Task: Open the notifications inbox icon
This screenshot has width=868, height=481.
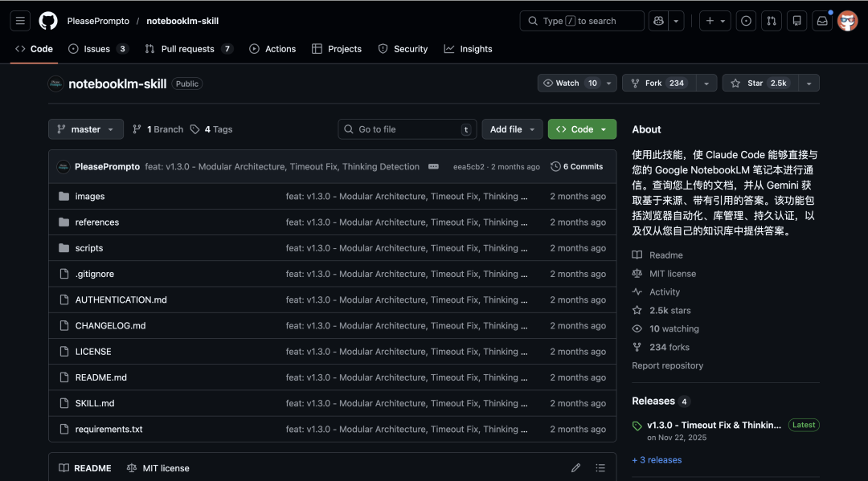Action: [x=821, y=20]
